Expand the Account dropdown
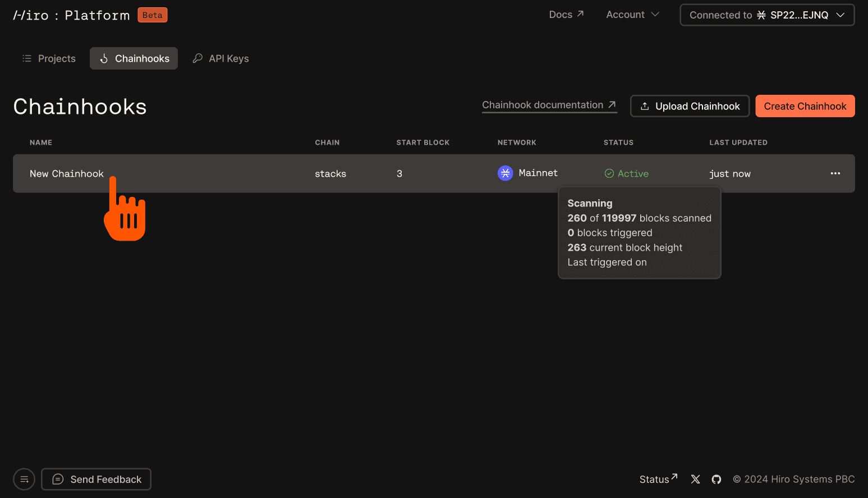This screenshot has width=868, height=498. 632,15
